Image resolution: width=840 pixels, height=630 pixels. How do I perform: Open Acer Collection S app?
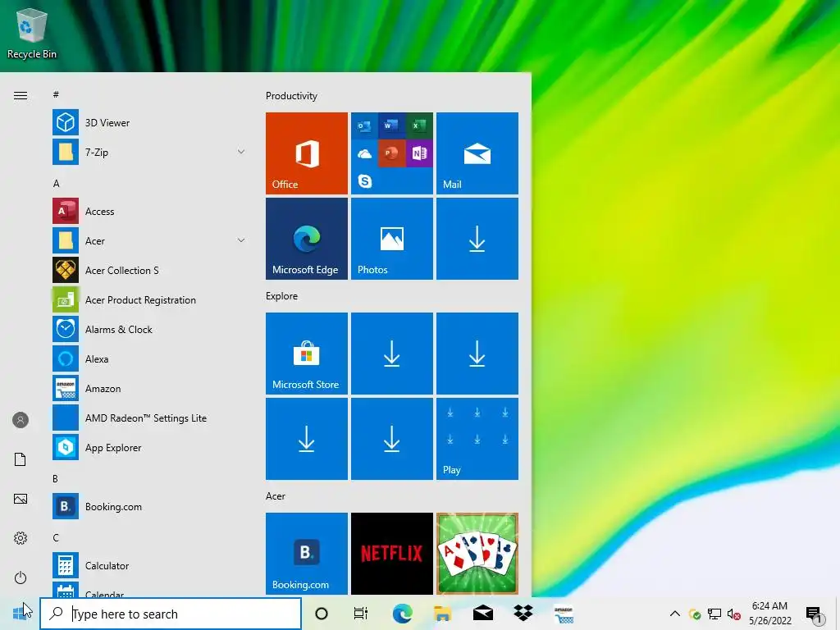click(150, 270)
